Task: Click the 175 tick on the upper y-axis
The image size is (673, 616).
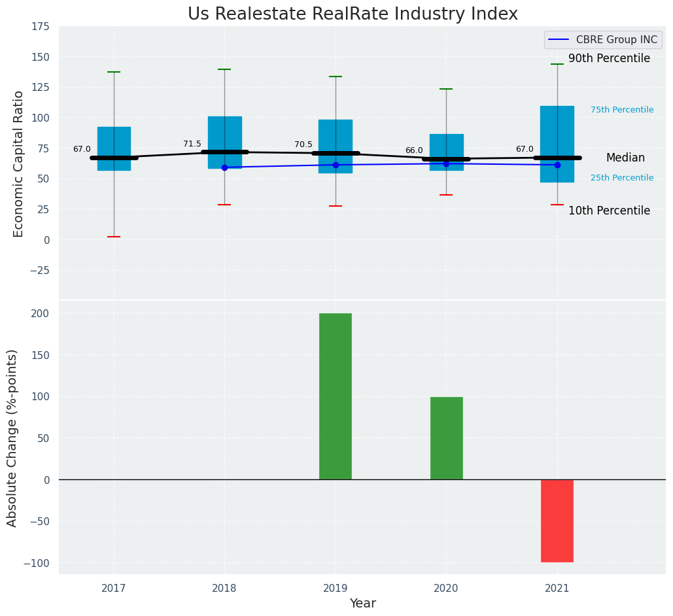Action: (x=41, y=27)
